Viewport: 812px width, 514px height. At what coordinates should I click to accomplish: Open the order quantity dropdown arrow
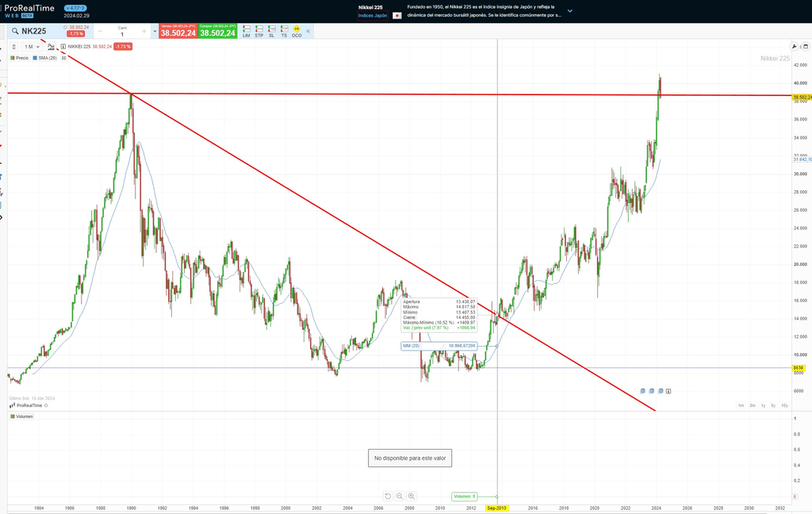[x=155, y=31]
